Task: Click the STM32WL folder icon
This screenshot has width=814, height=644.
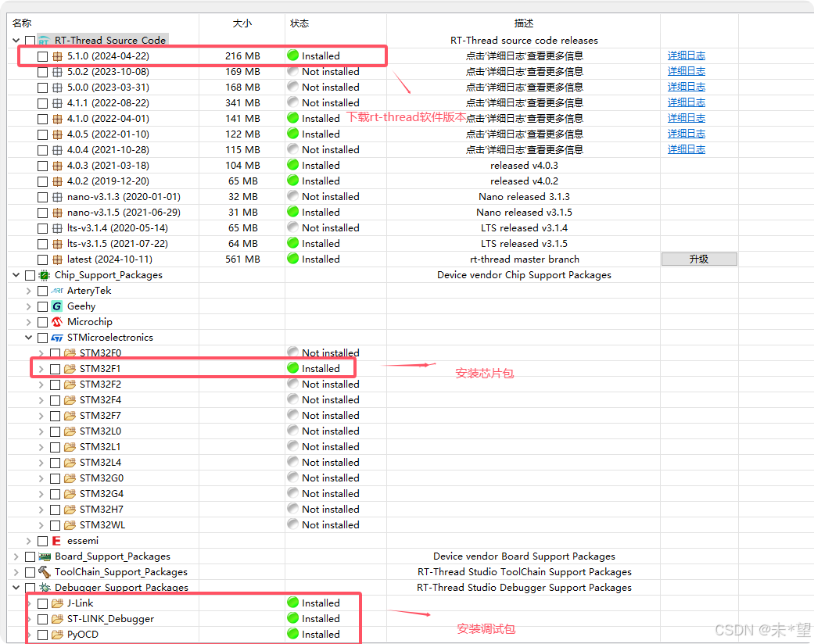Action: pyautogui.click(x=70, y=525)
